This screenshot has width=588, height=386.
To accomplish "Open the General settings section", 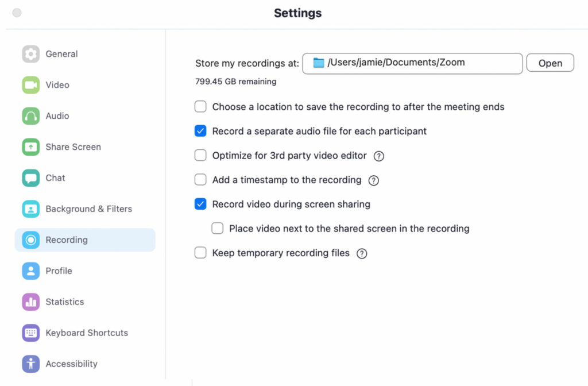I will 85,54.
